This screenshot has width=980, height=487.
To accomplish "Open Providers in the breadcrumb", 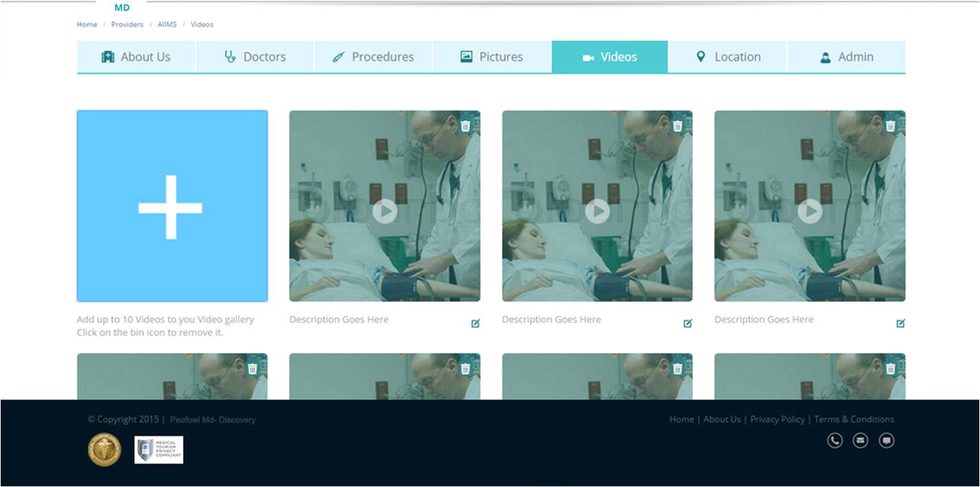I will (127, 24).
